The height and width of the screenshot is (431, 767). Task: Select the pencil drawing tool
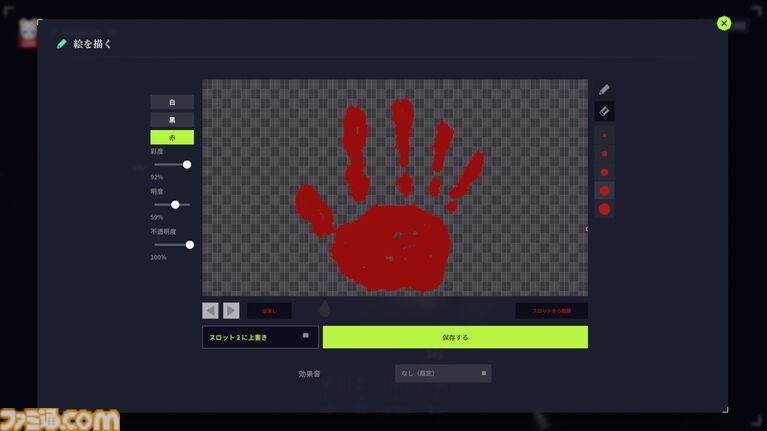tap(604, 90)
